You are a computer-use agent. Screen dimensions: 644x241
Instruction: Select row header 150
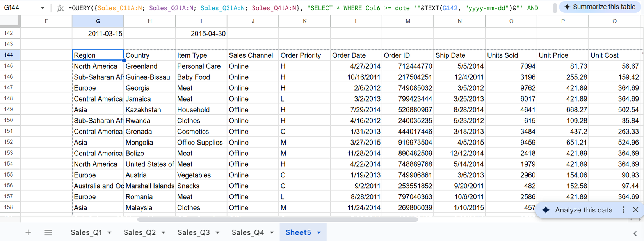[x=9, y=120]
